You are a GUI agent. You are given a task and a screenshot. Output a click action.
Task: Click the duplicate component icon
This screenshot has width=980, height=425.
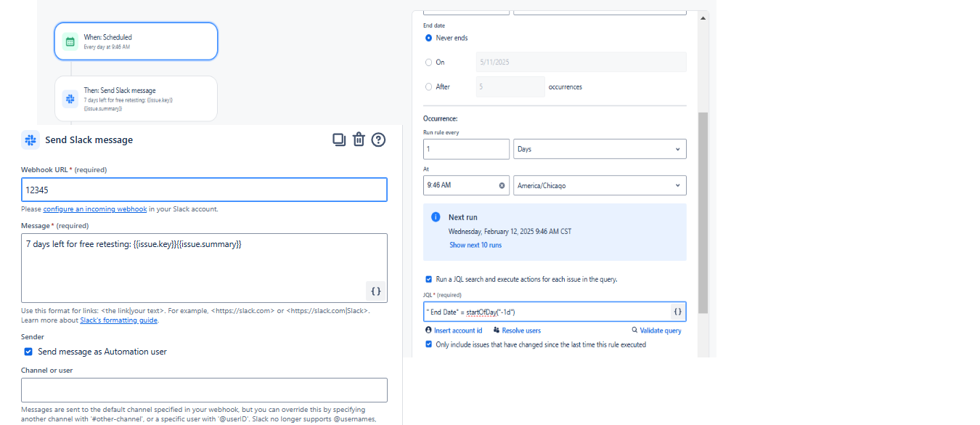(x=339, y=139)
